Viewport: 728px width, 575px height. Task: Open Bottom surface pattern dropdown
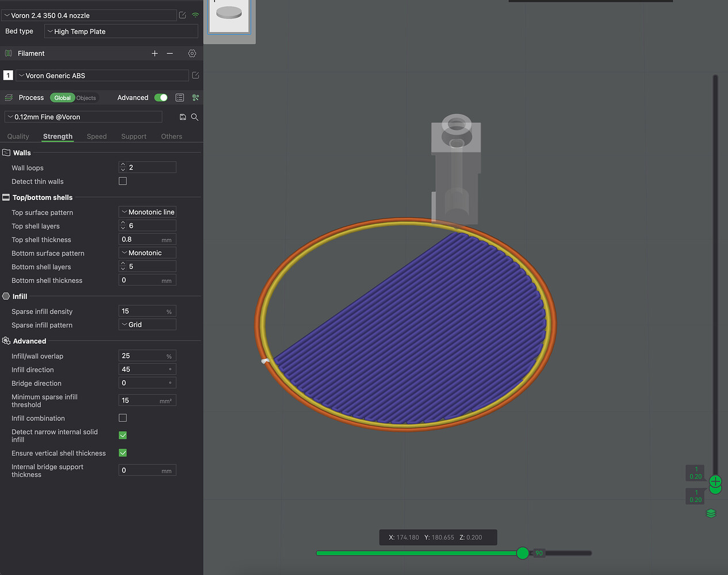[x=147, y=253]
